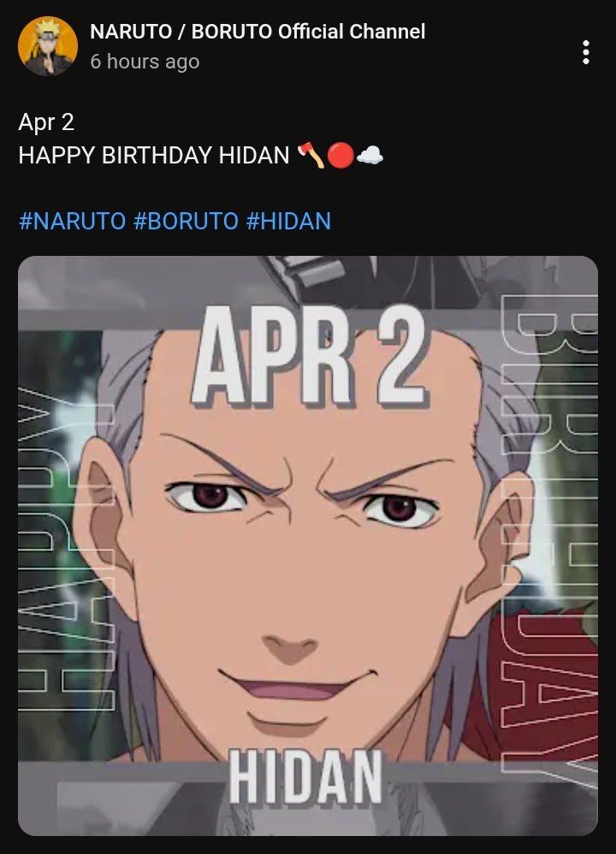Tap the #HIDAN hashtag
This screenshot has height=854, width=616.
tap(288, 221)
